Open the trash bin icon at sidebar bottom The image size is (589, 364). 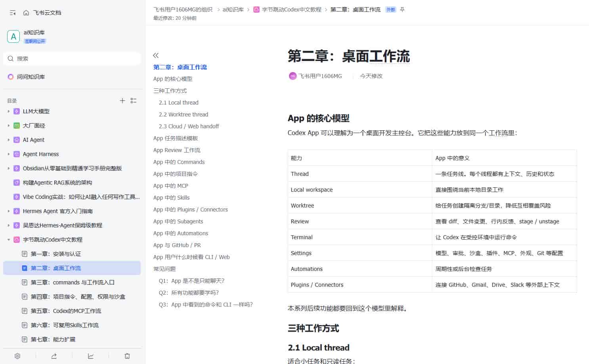click(127, 356)
